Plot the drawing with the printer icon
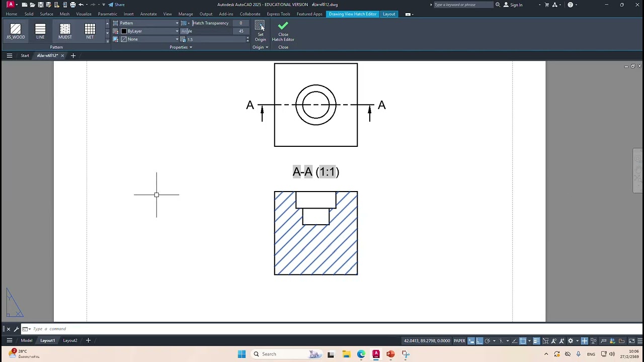Image resolution: width=644 pixels, height=362 pixels. [73, 5]
